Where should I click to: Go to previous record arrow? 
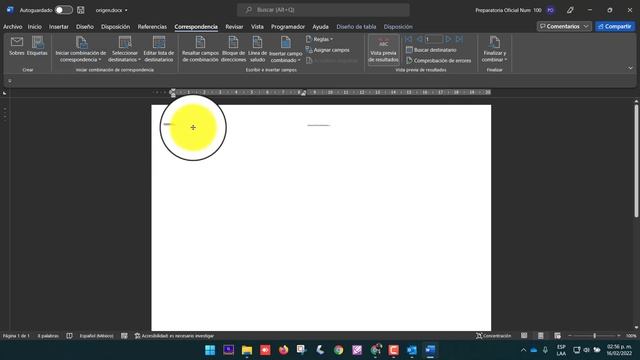(x=419, y=39)
